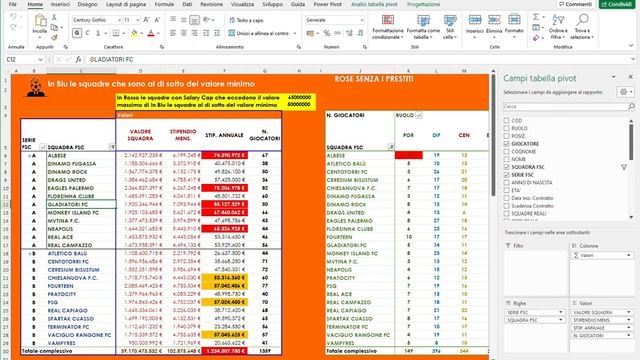The width and height of the screenshot is (640, 360).
Task: Check the RUOLO field checkbox
Action: coord(507,128)
